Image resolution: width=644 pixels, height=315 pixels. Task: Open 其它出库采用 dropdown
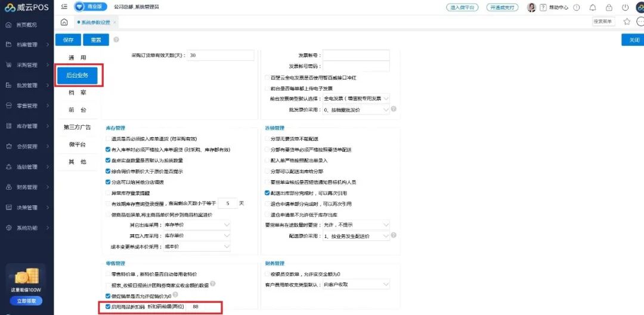pyautogui.click(x=196, y=225)
